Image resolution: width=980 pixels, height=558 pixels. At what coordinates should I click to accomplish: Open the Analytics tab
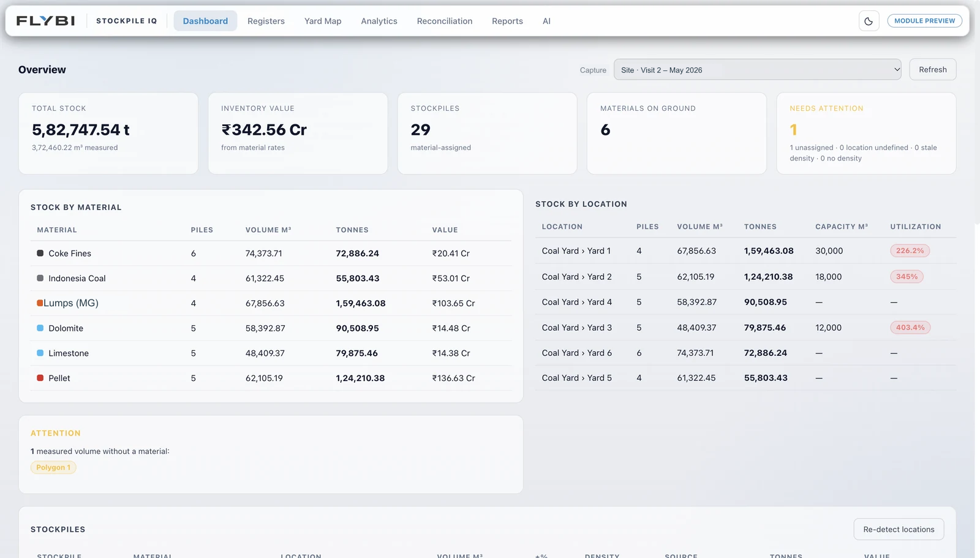[379, 21]
